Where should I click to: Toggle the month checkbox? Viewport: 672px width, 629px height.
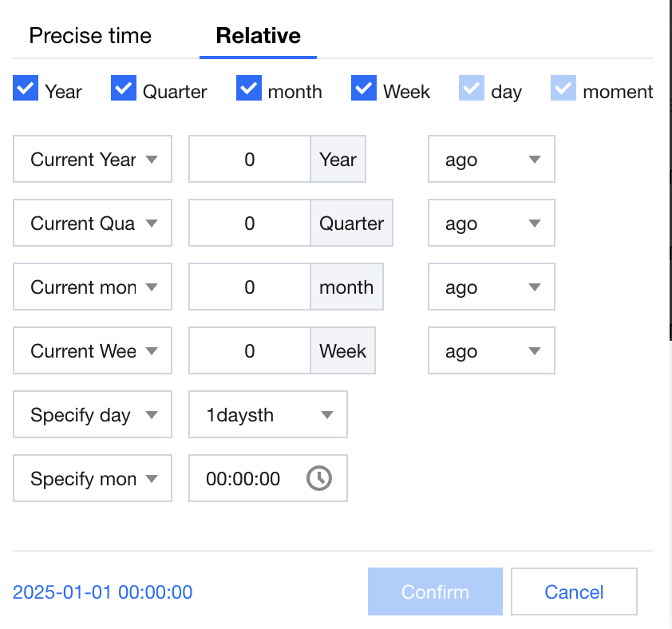(x=249, y=89)
